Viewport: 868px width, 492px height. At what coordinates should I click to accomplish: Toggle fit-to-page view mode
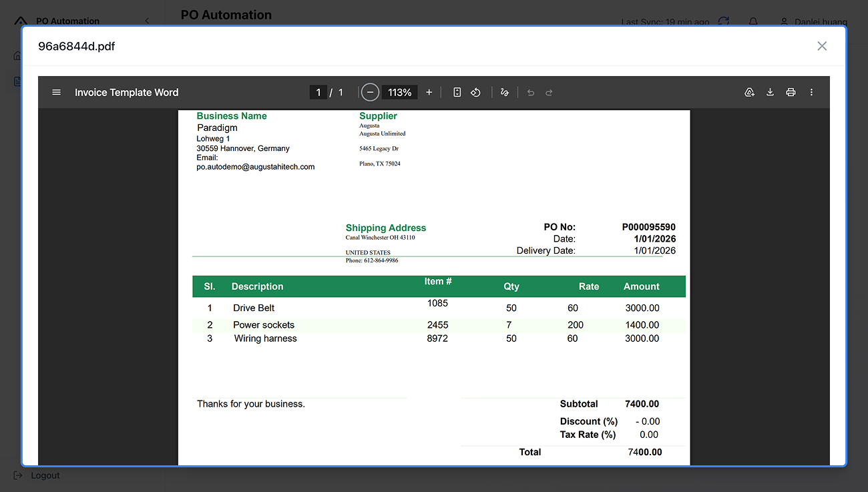tap(457, 92)
